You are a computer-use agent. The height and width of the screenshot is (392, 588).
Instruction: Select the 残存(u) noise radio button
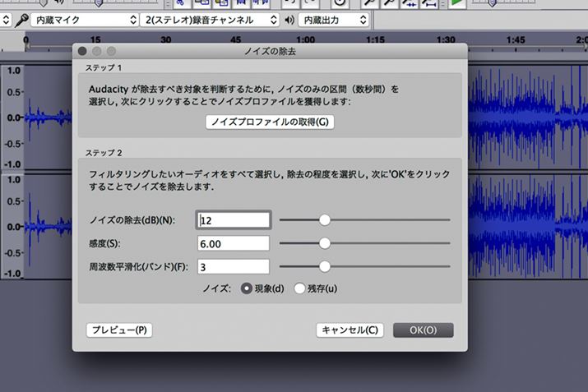pyautogui.click(x=300, y=288)
